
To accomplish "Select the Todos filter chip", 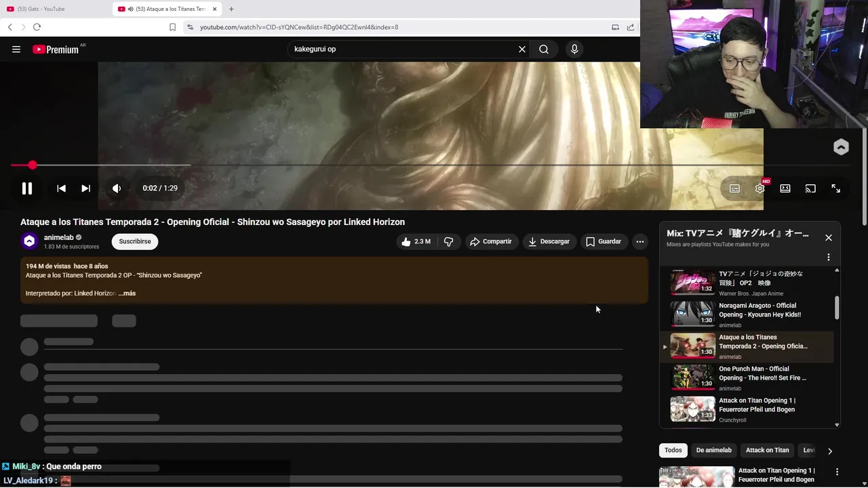I will (x=673, y=450).
